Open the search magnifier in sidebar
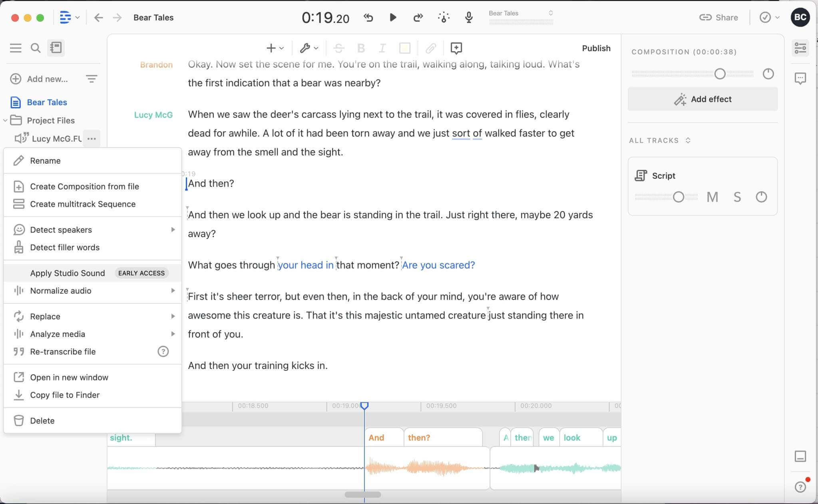 point(36,48)
